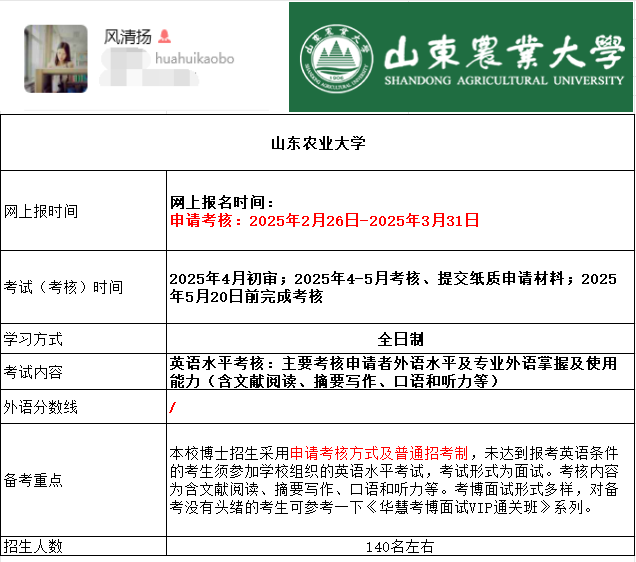Click the 招生人数 row label
The width and height of the screenshot is (636, 562).
point(33,546)
